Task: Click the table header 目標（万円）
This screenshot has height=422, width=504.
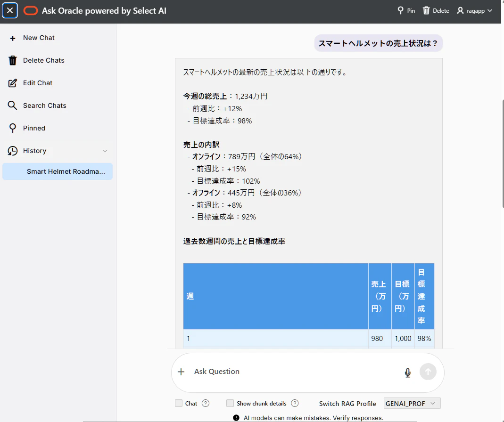Action: (403, 296)
